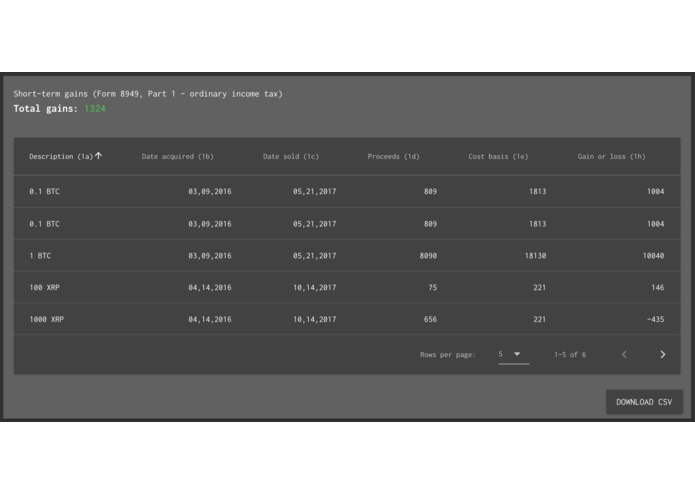695x494 pixels.
Task: Sort by Date acquired (1b) column
Action: (177, 156)
